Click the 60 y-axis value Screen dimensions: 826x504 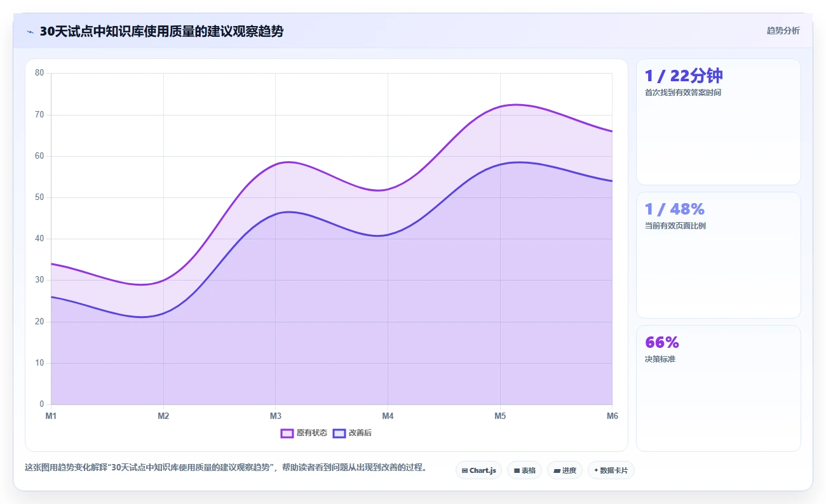39,156
